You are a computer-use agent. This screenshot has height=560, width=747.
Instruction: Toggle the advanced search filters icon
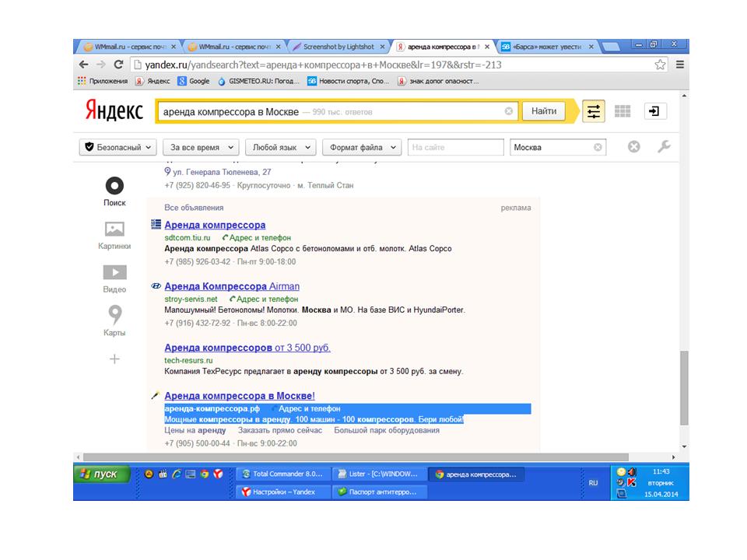[x=594, y=111]
